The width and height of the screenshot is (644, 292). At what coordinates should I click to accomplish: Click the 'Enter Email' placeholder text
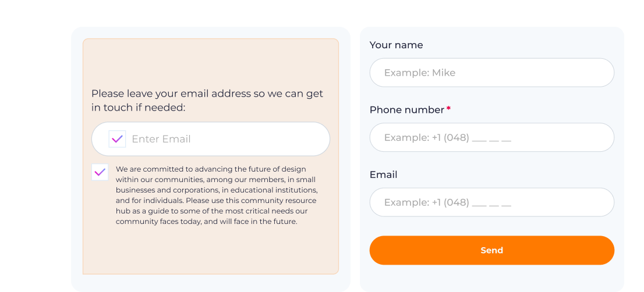click(x=161, y=139)
